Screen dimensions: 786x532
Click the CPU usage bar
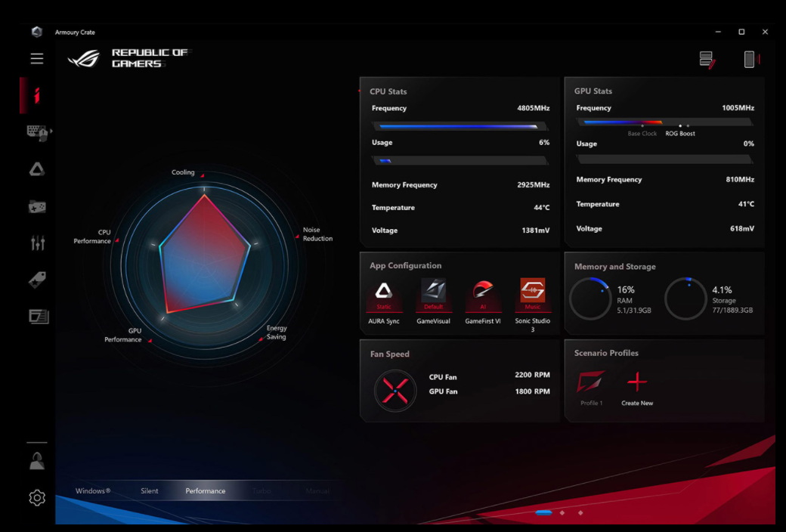coord(460,161)
